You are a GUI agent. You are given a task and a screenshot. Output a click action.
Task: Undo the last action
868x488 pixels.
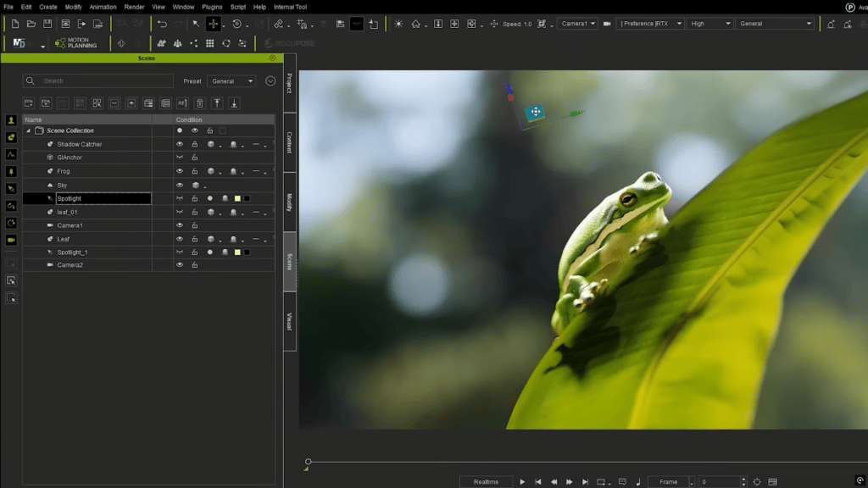162,24
